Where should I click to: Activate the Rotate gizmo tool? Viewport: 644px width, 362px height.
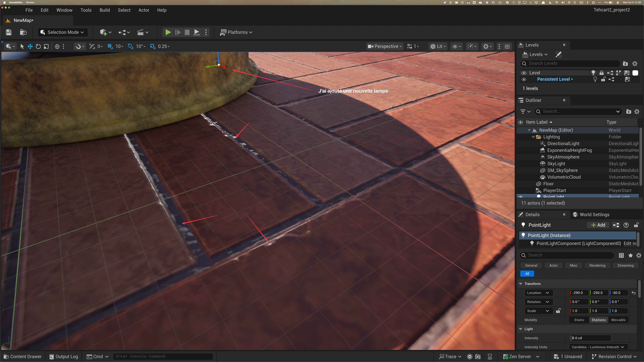[x=38, y=46]
